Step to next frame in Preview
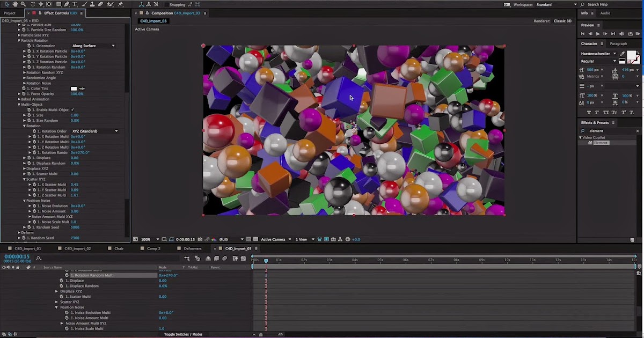Screen dimensions: 644x338 605,34
